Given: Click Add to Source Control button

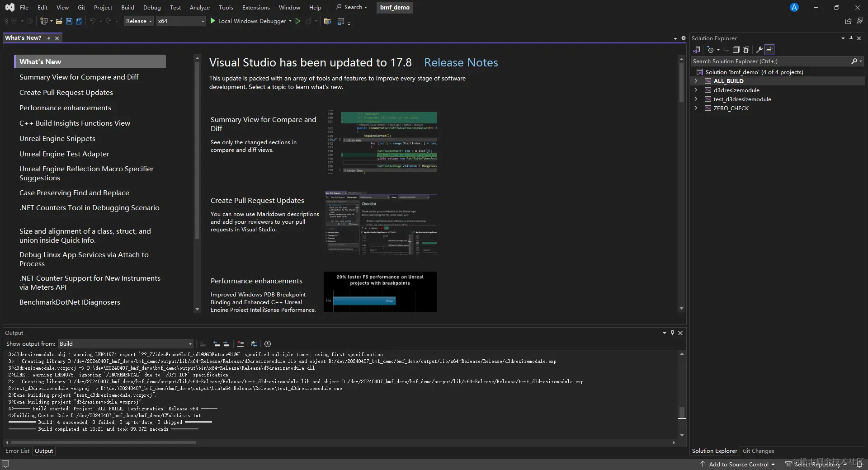Looking at the screenshot, I should click(x=738, y=464).
